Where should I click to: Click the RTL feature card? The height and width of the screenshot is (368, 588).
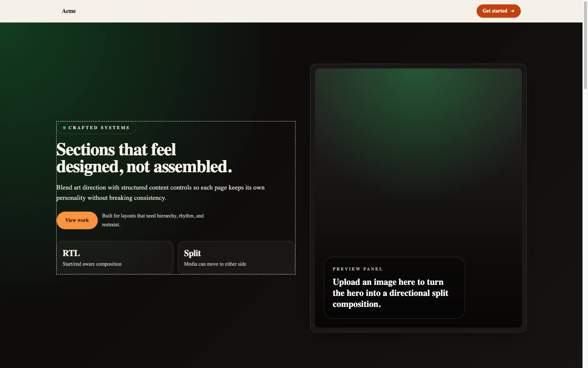click(115, 258)
